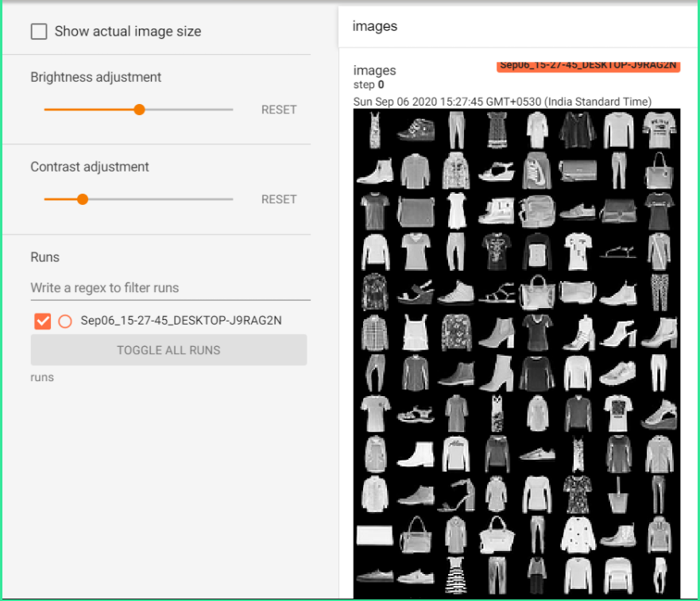The width and height of the screenshot is (700, 601).
Task: Click the step 0 label
Action: tap(369, 85)
